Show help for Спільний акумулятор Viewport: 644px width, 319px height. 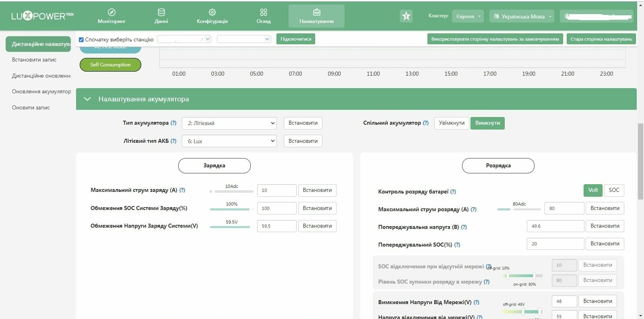click(x=426, y=123)
